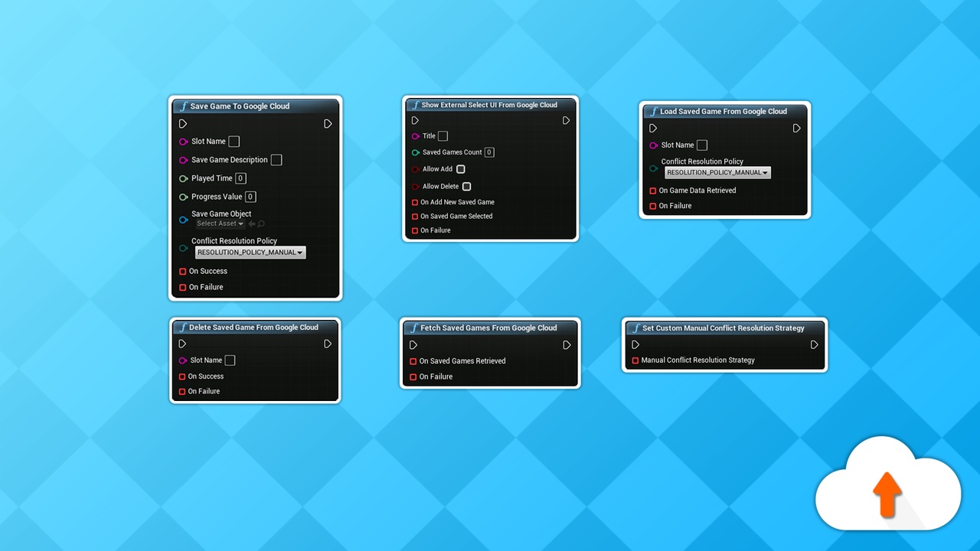Viewport: 980px width, 551px height.
Task: Click Progress Value input pin
Action: pos(184,197)
